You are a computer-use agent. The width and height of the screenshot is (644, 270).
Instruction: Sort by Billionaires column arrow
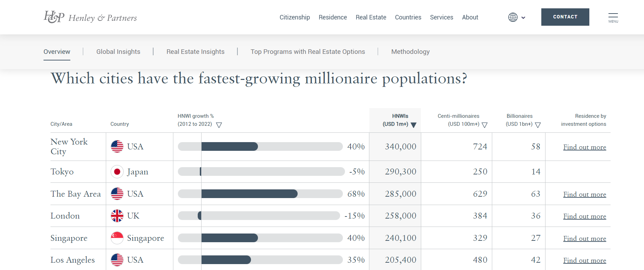pyautogui.click(x=538, y=125)
